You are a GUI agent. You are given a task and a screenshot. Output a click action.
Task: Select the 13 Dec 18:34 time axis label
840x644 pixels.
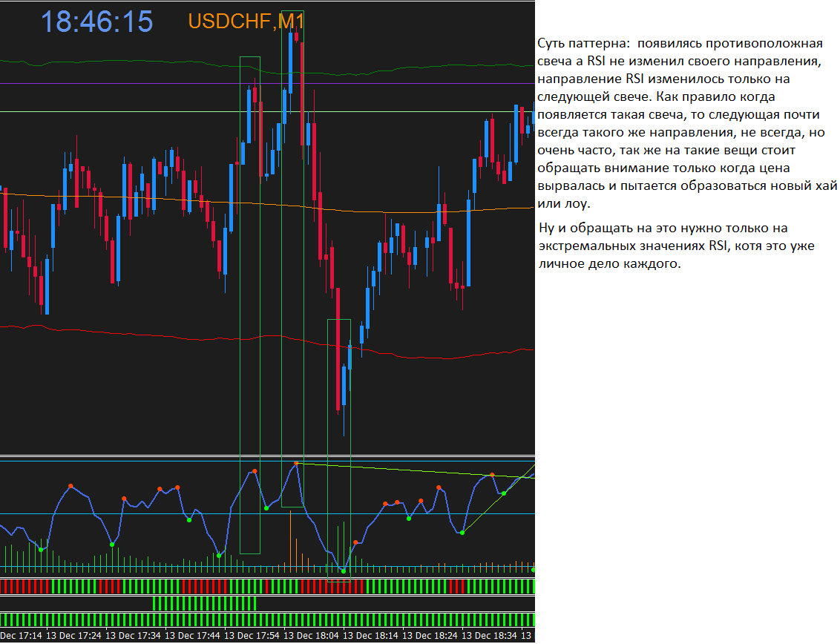(489, 635)
